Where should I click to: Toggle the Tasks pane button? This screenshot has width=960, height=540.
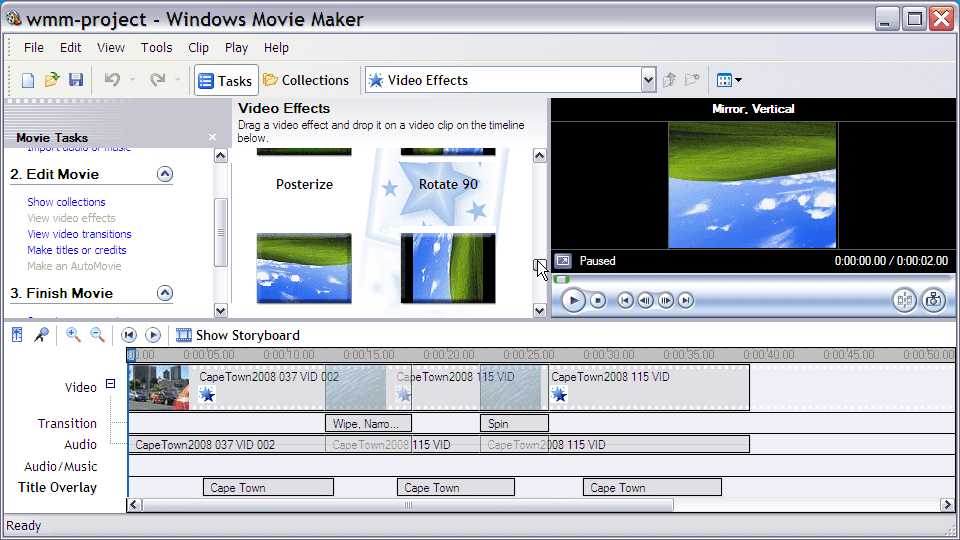(x=226, y=80)
